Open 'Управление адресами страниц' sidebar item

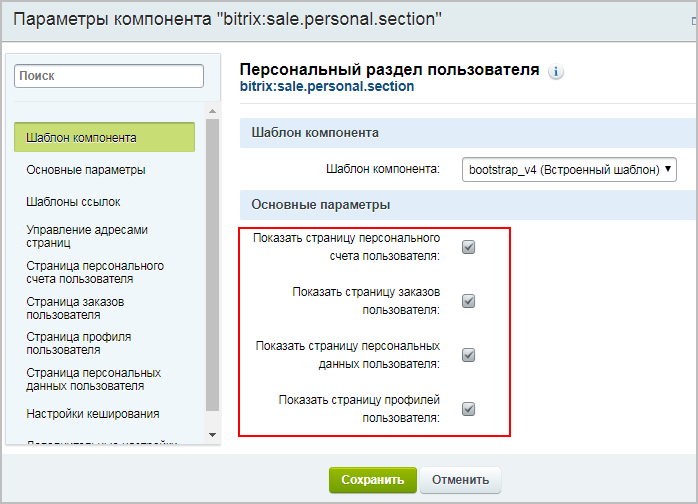[87, 236]
